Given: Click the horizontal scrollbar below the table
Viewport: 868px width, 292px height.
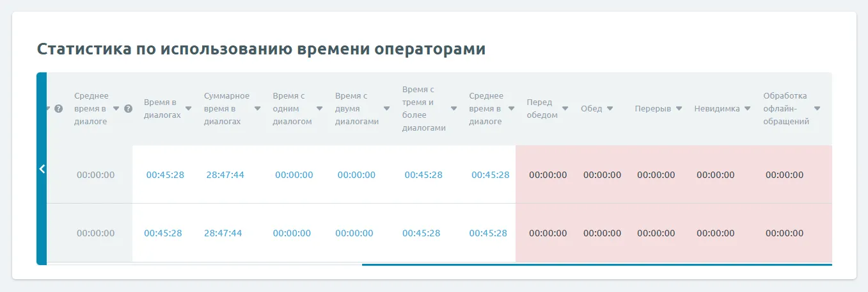Looking at the screenshot, I should point(596,264).
